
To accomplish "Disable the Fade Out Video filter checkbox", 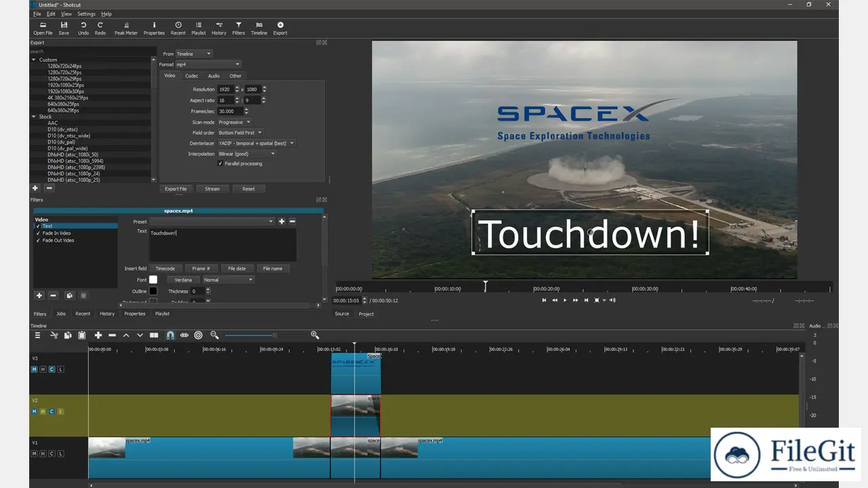I will point(38,241).
